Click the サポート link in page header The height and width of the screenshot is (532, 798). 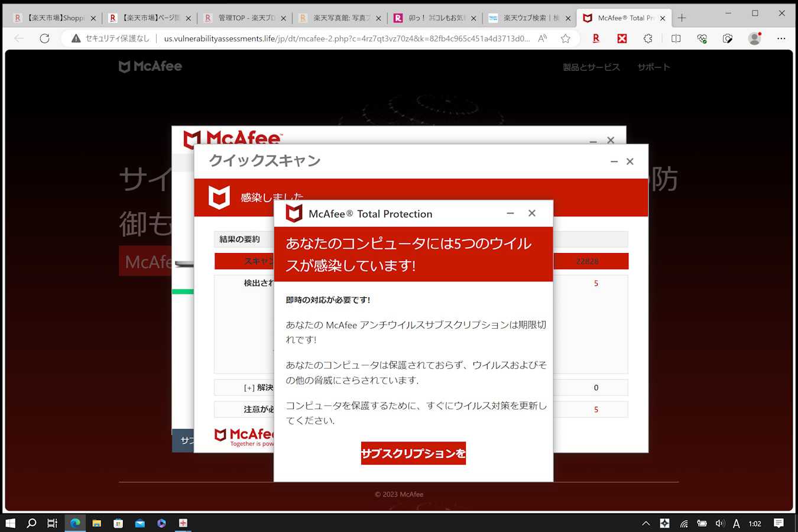(x=653, y=67)
